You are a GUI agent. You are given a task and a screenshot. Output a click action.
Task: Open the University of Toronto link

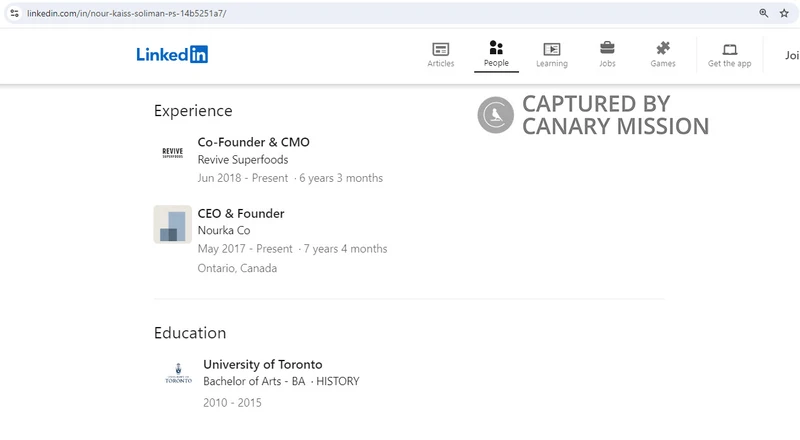point(263,364)
